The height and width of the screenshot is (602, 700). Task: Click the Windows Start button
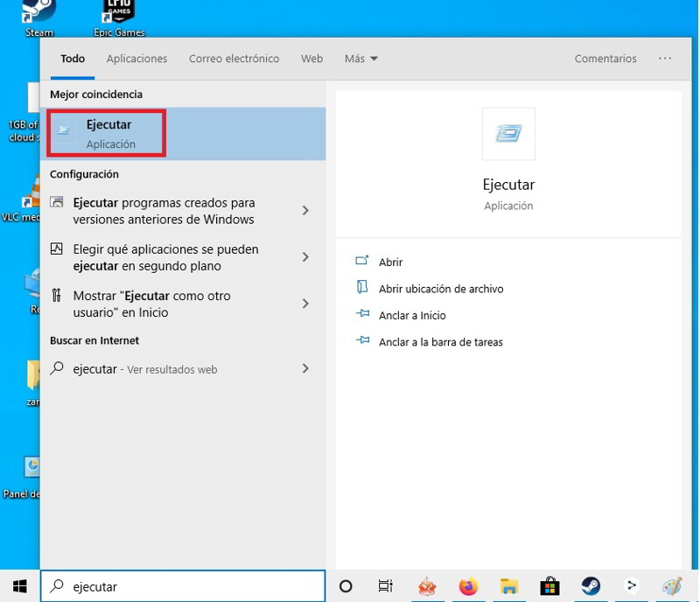point(19,585)
